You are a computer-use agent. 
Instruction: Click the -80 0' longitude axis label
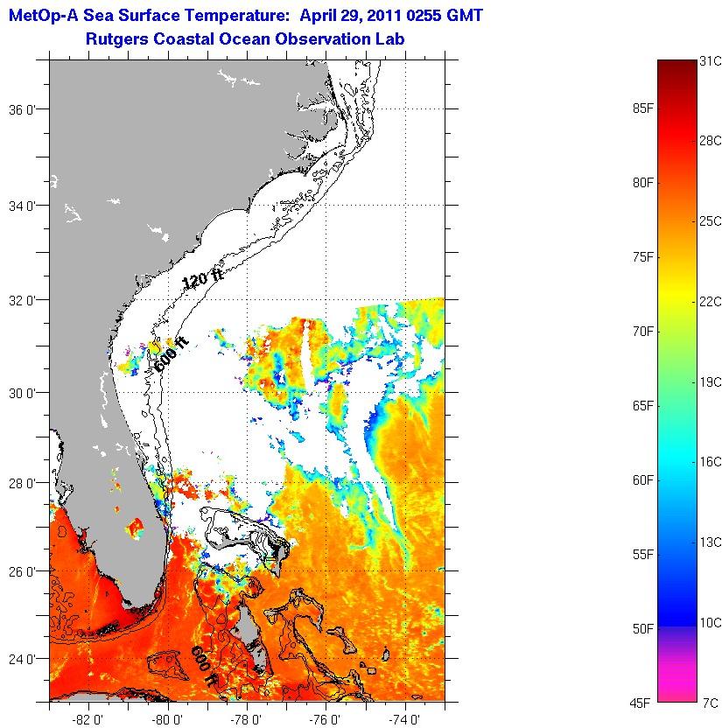[166, 719]
